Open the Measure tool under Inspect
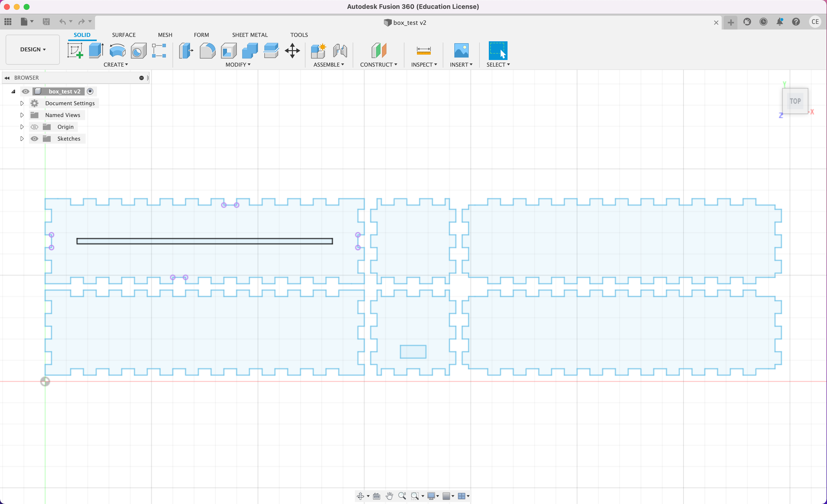Screen dimensions: 827x504 424,51
